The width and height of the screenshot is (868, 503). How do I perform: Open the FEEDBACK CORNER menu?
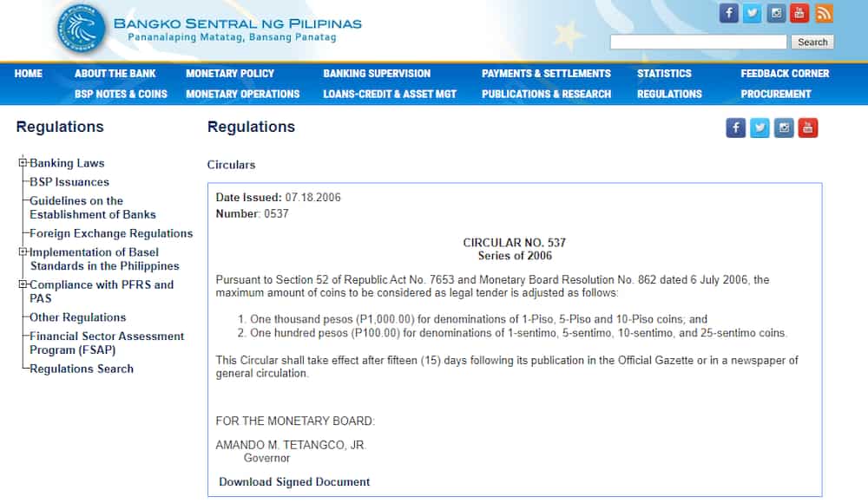click(785, 74)
